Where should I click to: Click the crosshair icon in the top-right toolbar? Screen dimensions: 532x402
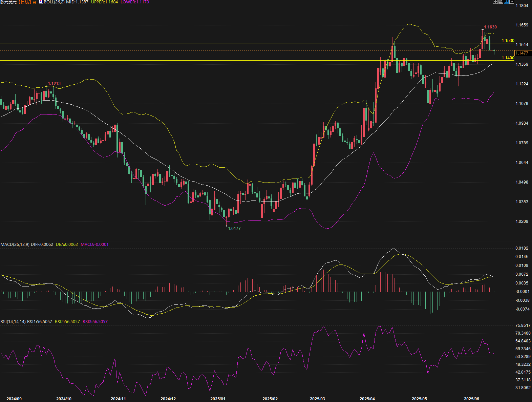point(495,1)
